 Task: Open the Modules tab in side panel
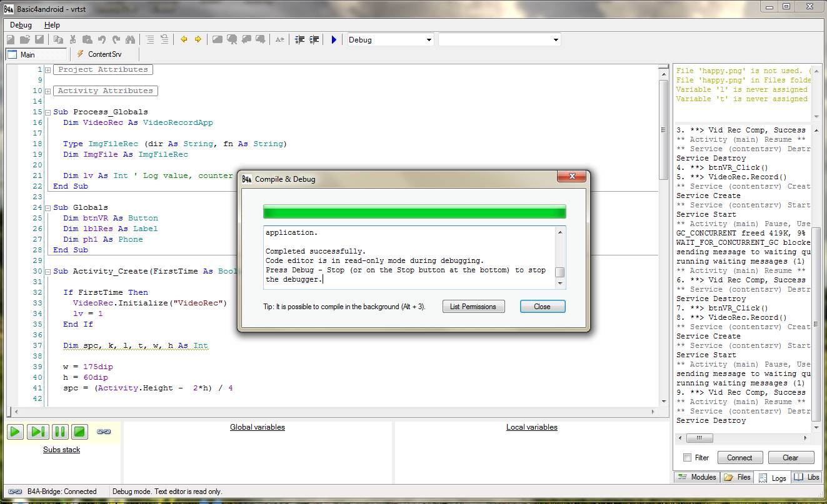point(697,477)
